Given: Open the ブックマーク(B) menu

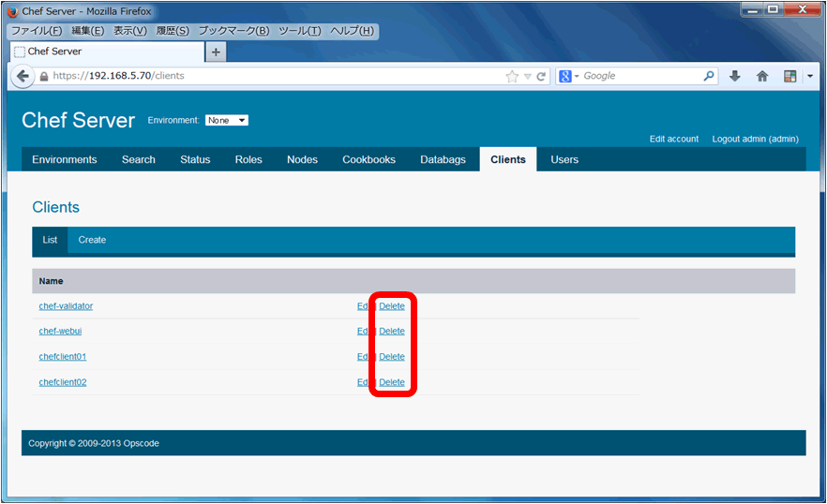Looking at the screenshot, I should [x=233, y=31].
